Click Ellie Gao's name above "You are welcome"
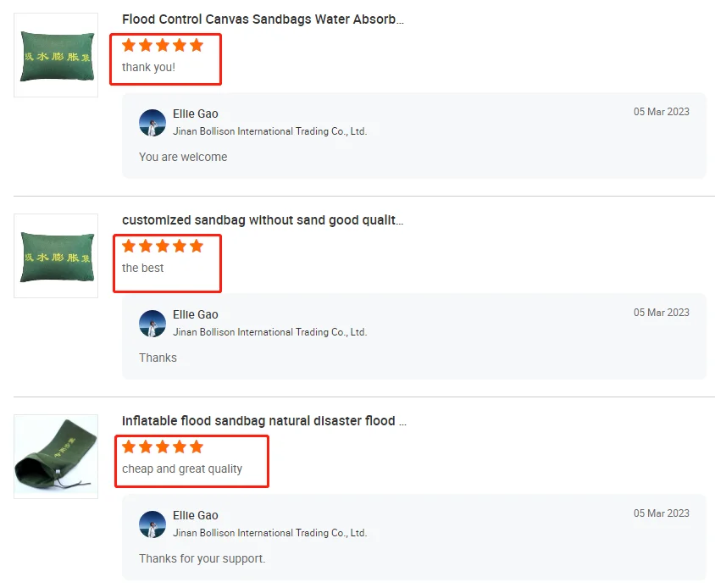The width and height of the screenshot is (715, 588). pyautogui.click(x=195, y=114)
